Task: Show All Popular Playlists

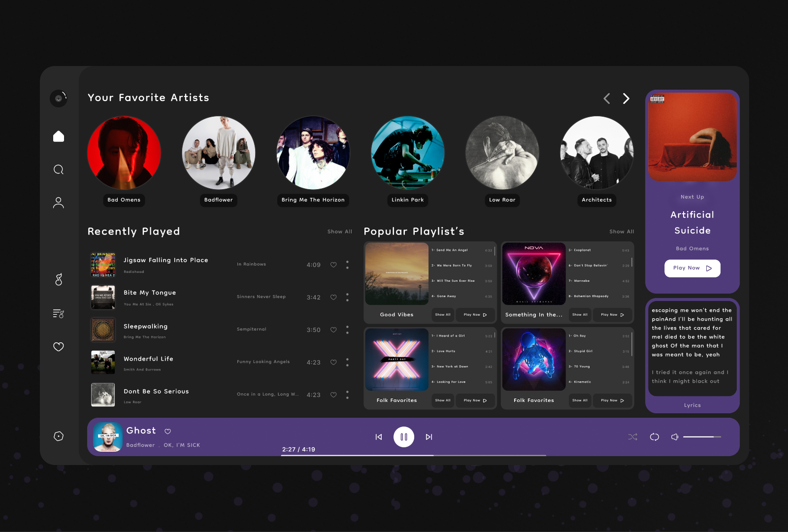Action: [x=622, y=231]
